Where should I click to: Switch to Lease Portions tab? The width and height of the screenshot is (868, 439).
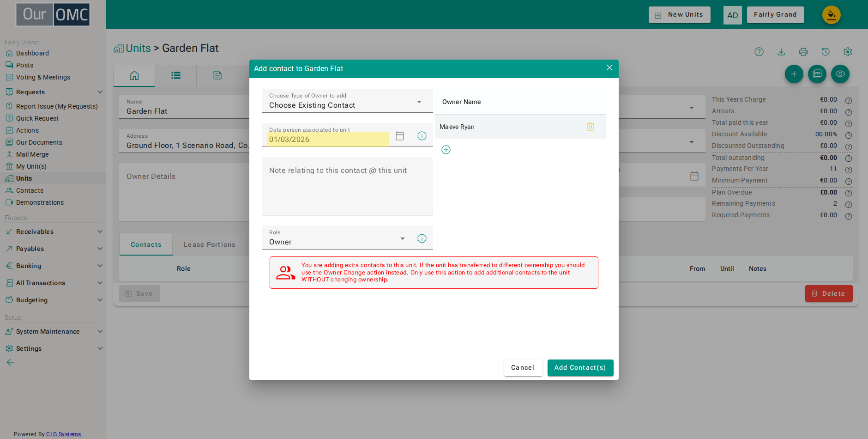(209, 244)
